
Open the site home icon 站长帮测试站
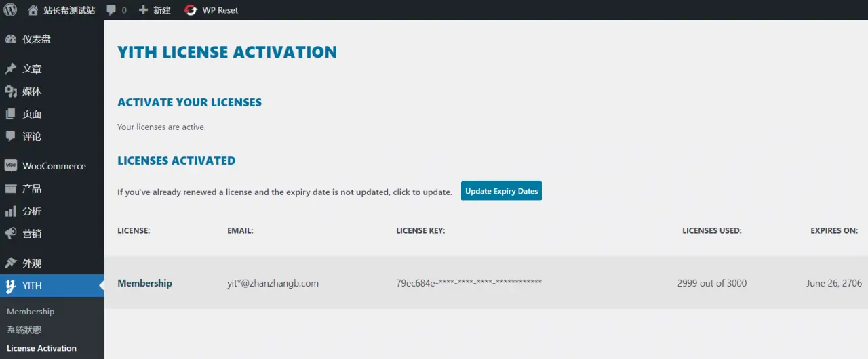point(33,10)
